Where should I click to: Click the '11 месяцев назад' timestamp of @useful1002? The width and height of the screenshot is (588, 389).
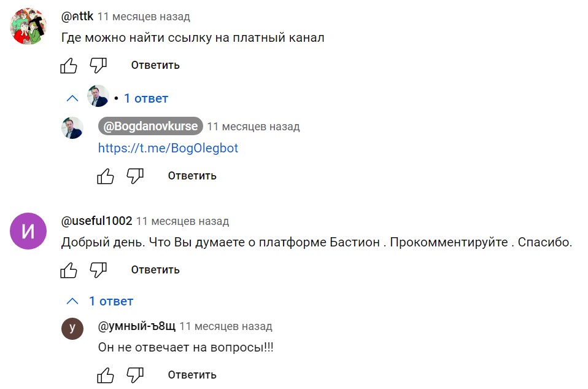182,221
